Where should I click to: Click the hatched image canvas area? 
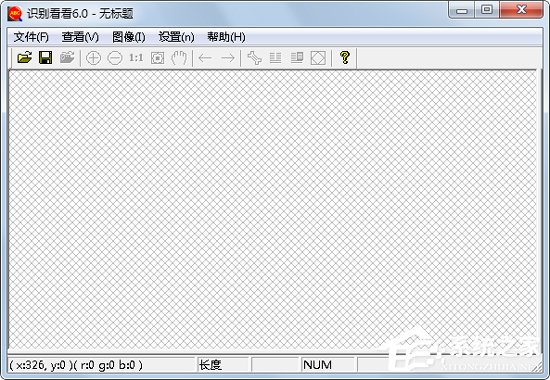(273, 210)
